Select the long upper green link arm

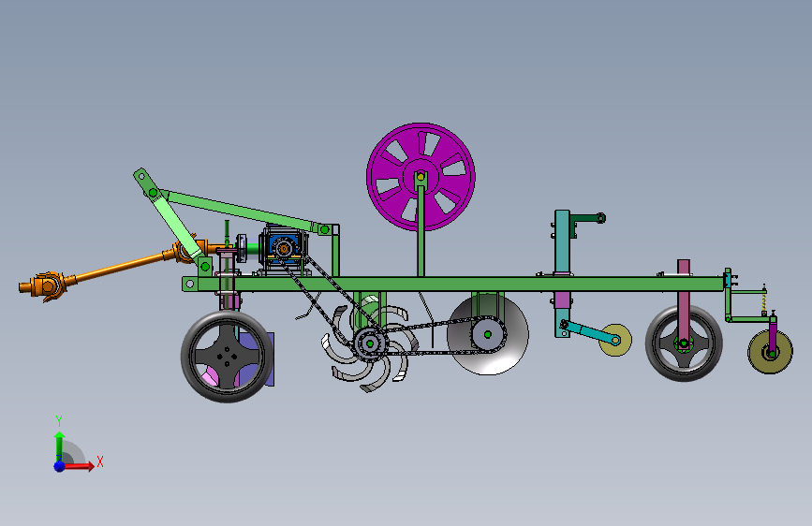coord(240,212)
